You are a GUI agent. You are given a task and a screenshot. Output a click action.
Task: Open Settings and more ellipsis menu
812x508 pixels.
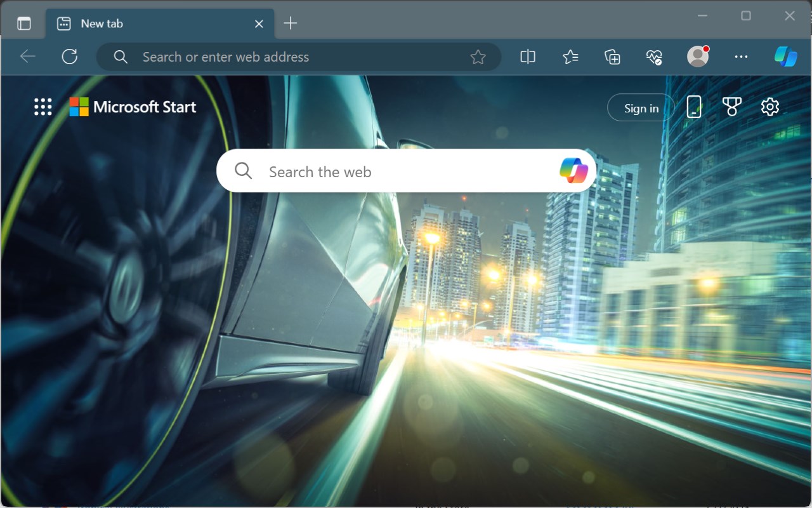(741, 57)
